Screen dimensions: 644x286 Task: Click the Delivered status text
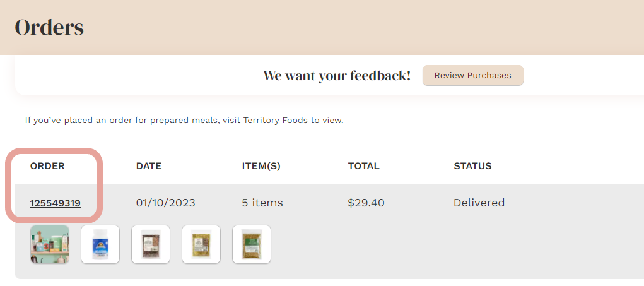(x=479, y=203)
